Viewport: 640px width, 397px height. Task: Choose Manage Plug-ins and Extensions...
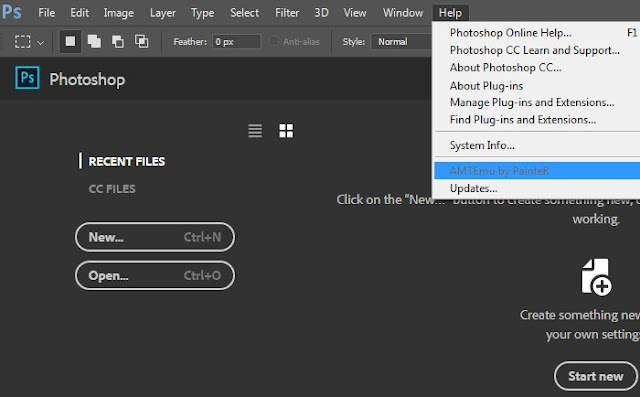point(537,102)
